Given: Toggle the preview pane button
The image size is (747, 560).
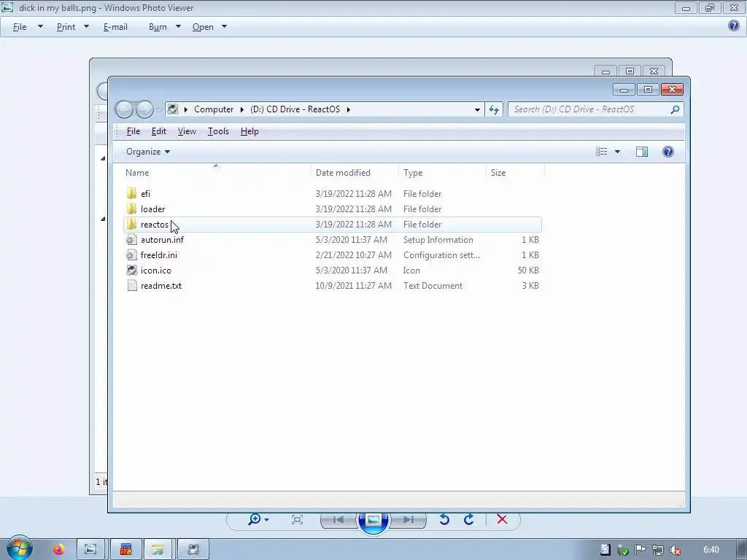Looking at the screenshot, I should (642, 152).
